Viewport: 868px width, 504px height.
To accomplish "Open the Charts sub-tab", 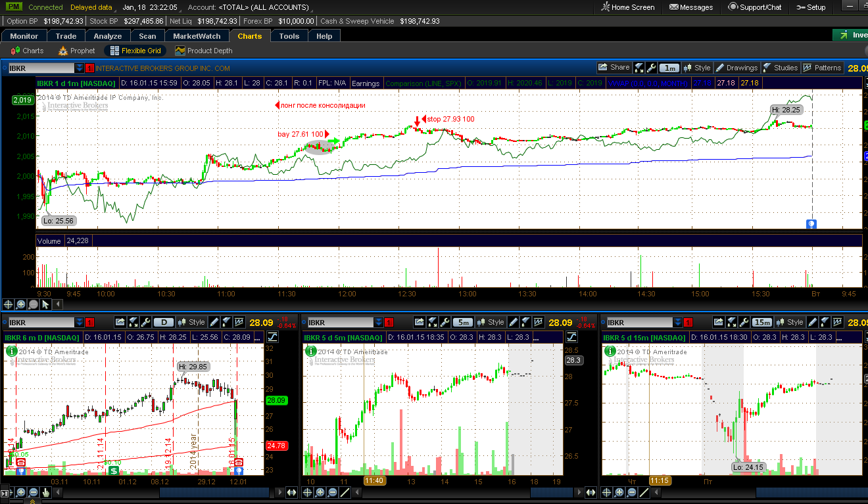I will (28, 51).
